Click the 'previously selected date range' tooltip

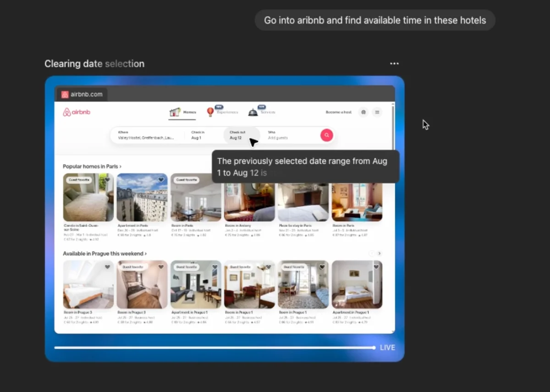coord(305,167)
